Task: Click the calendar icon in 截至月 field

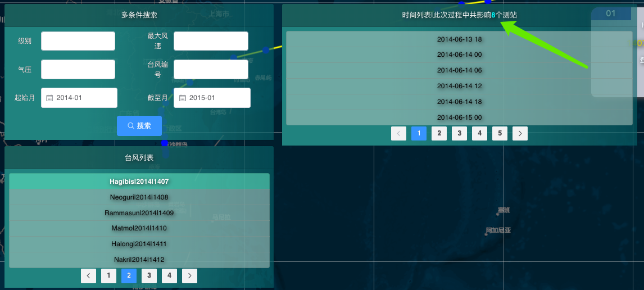Action: pos(183,98)
